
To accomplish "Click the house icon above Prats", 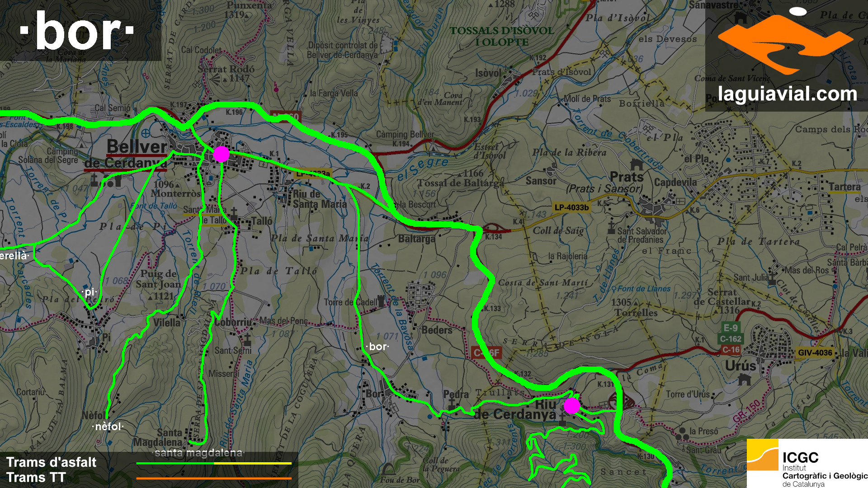I will pos(637,164).
